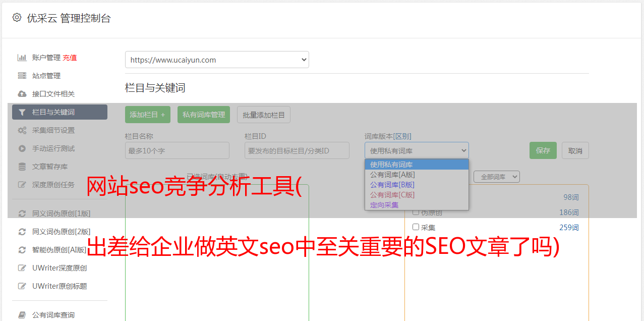Click the 私有词库管理 button
Viewport: 644px width, 321px height.
(x=204, y=115)
